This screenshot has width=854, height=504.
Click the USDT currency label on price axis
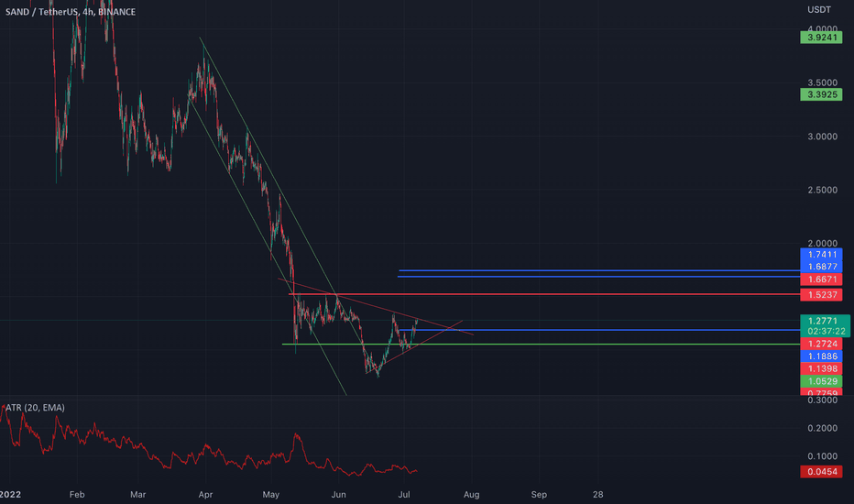click(x=819, y=10)
